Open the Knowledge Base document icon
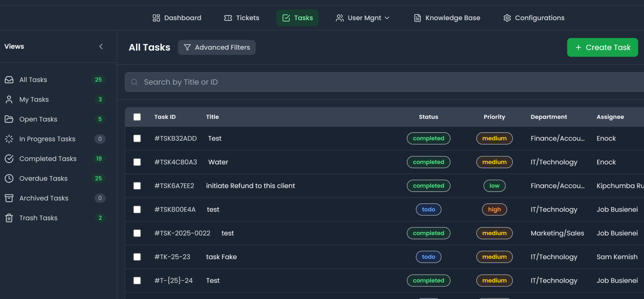Image resolution: width=644 pixels, height=299 pixels. click(x=417, y=18)
